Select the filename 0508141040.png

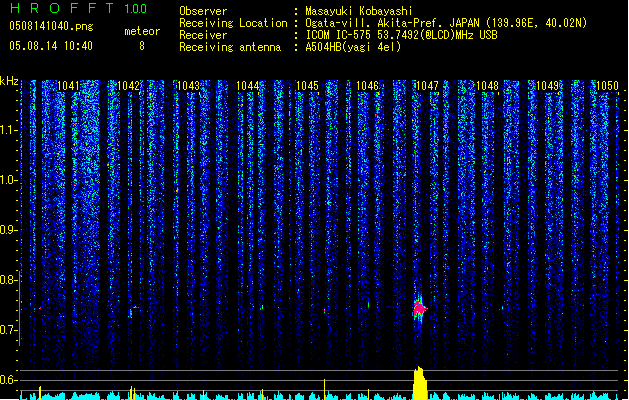coord(51,26)
